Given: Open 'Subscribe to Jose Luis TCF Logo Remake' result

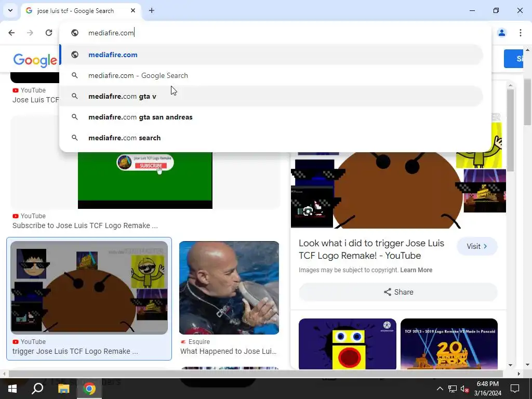Looking at the screenshot, I should 85,225.
